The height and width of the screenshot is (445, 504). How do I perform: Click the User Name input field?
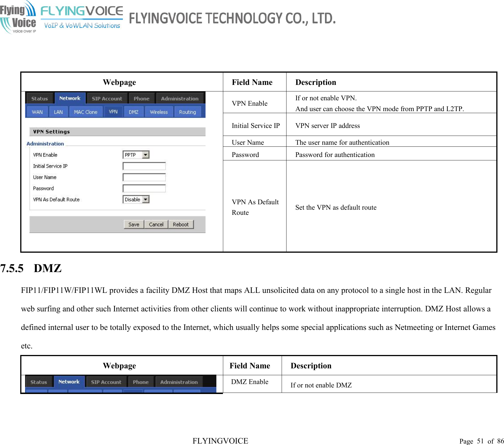point(144,177)
